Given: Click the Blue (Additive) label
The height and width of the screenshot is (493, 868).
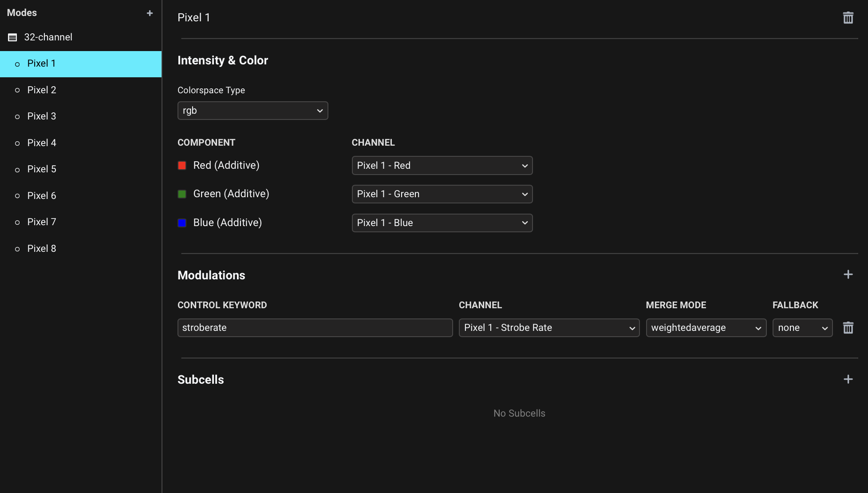Looking at the screenshot, I should pos(228,223).
